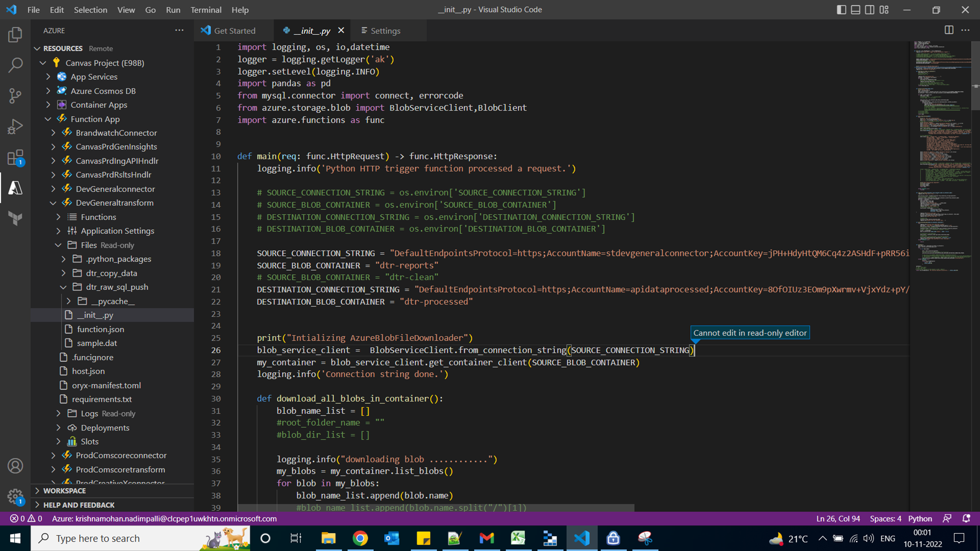Screen dimensions: 980x551
Task: Open the Accounts icon in activity bar
Action: [x=15, y=466]
